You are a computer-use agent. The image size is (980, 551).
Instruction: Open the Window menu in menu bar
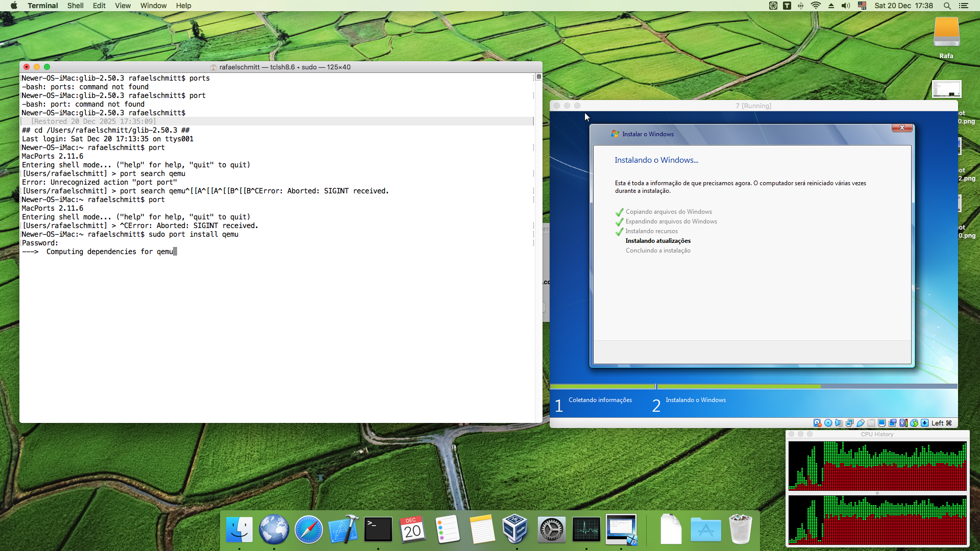coord(153,6)
